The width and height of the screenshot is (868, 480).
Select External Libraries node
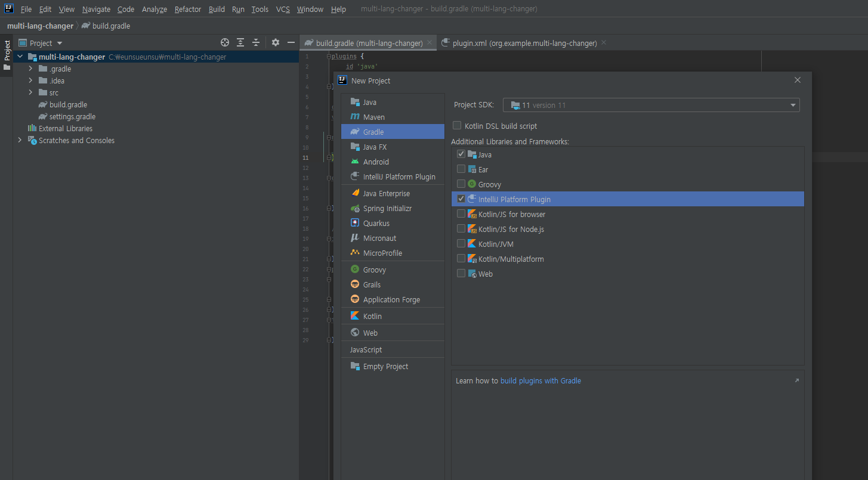(60, 128)
